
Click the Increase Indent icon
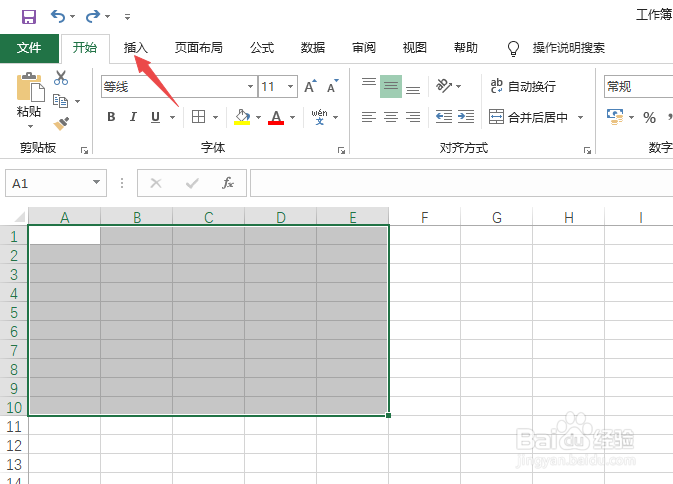coord(466,117)
